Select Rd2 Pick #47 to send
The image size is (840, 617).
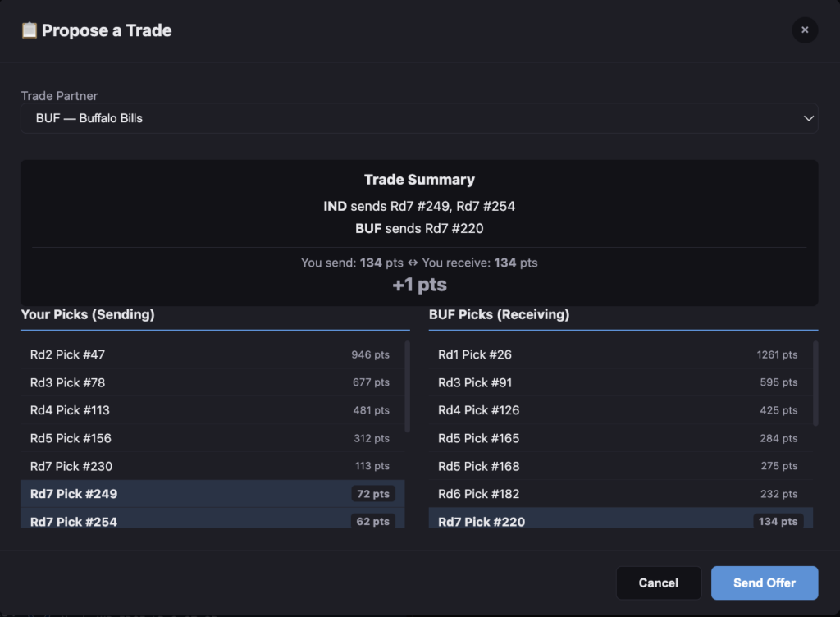coord(210,355)
